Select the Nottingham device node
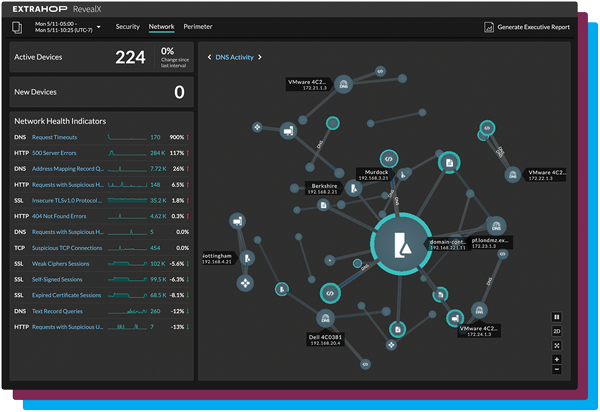600x412 pixels. [247, 259]
